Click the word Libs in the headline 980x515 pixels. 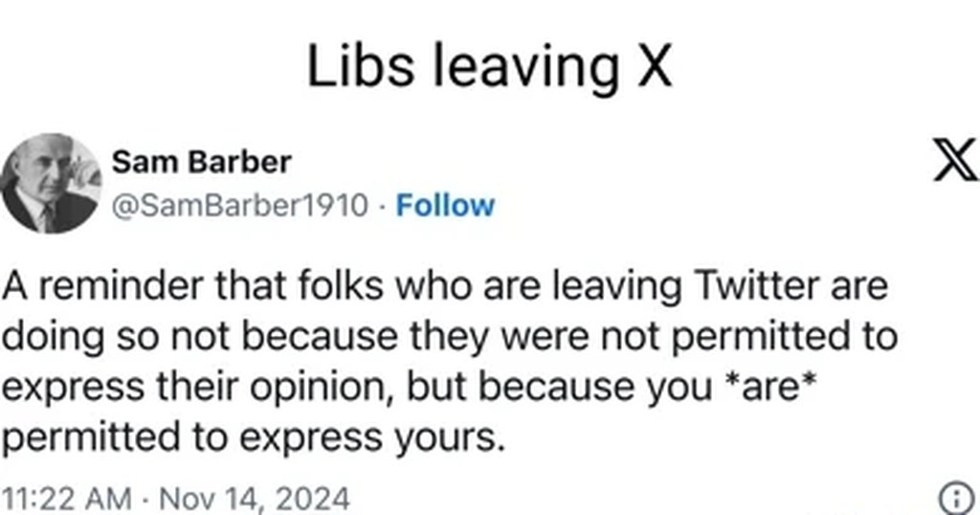point(361,66)
